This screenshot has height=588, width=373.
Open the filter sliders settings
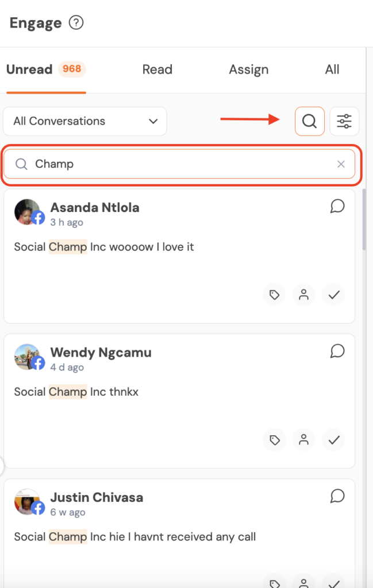tap(344, 121)
